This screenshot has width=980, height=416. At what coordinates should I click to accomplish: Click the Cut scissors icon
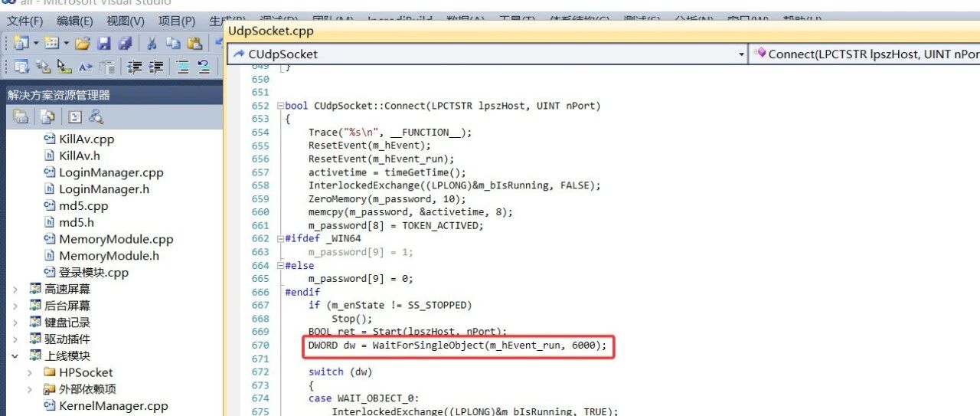pyautogui.click(x=152, y=43)
